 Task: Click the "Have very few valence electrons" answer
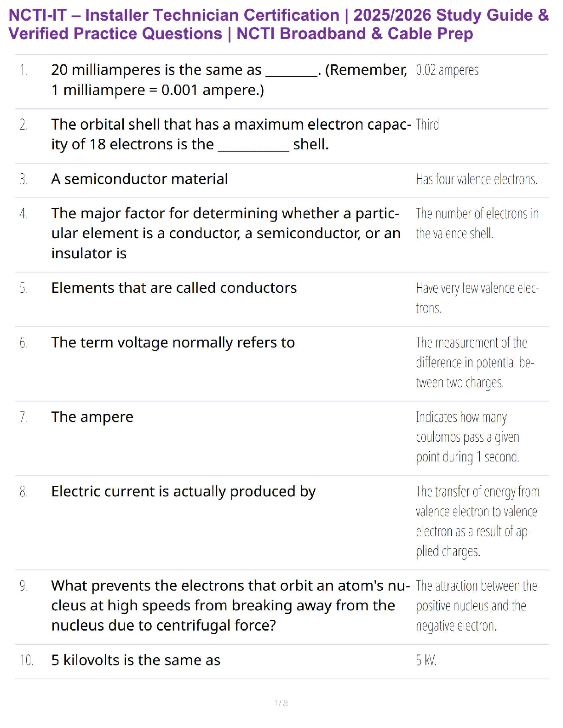(477, 297)
